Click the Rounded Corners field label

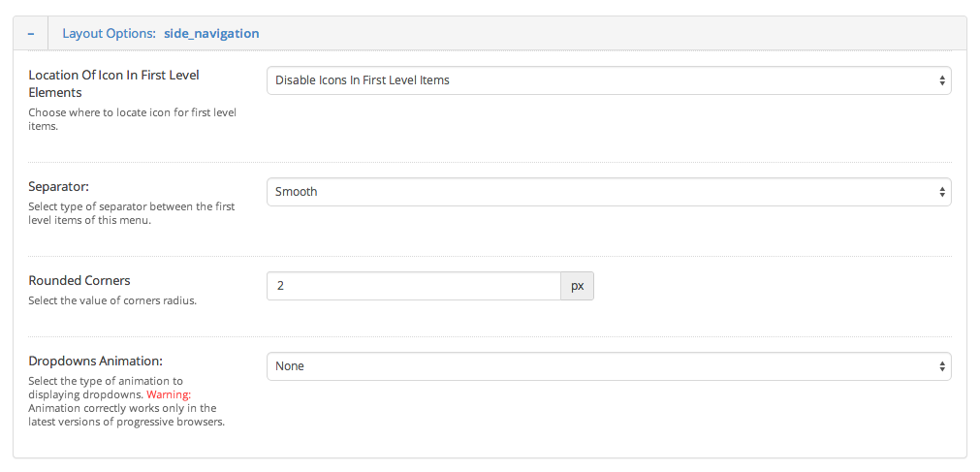[x=79, y=280]
